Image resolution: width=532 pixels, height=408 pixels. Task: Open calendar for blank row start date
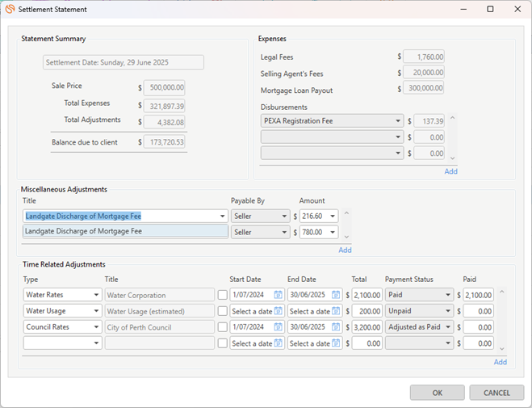tap(279, 343)
